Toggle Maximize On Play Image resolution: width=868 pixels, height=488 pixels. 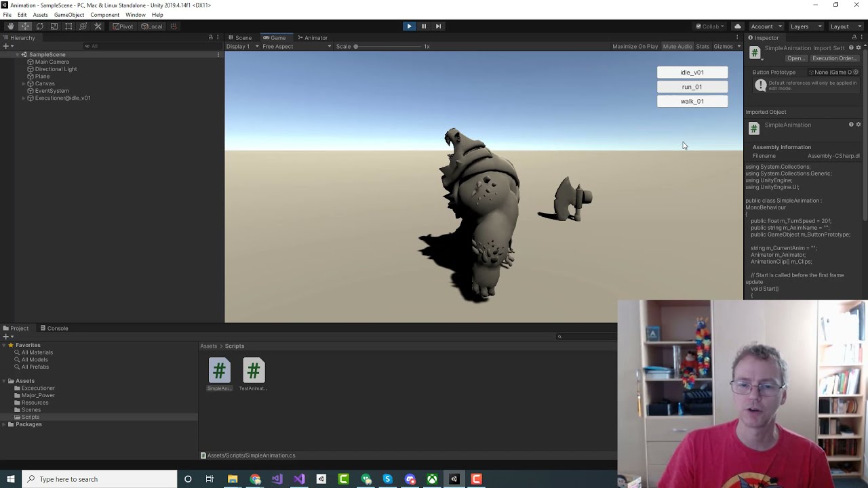click(x=635, y=46)
